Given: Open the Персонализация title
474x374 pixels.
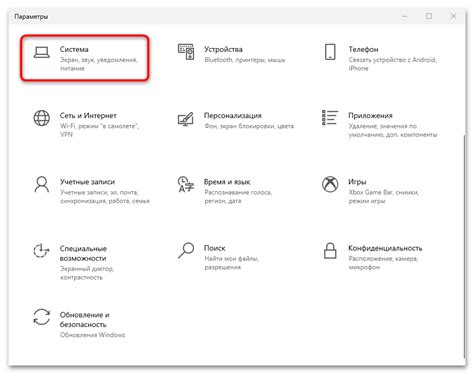Looking at the screenshot, I should [x=233, y=116].
